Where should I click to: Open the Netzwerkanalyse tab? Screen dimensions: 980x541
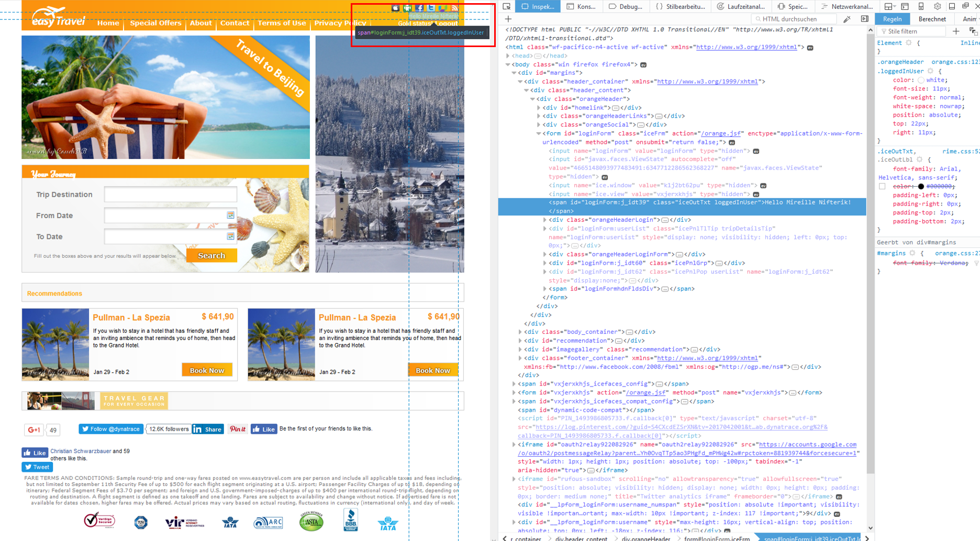(x=847, y=6)
